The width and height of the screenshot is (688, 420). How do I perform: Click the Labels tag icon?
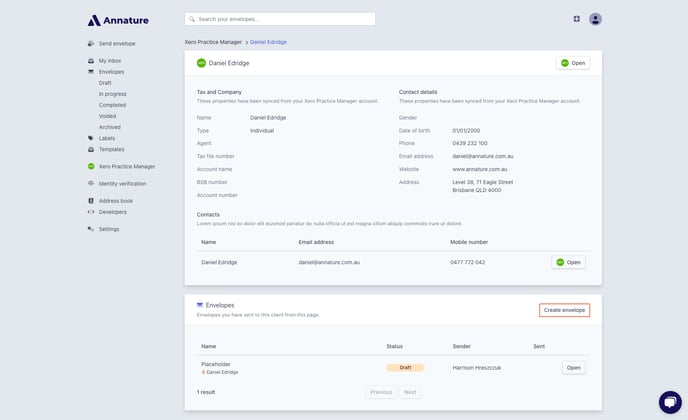point(91,138)
